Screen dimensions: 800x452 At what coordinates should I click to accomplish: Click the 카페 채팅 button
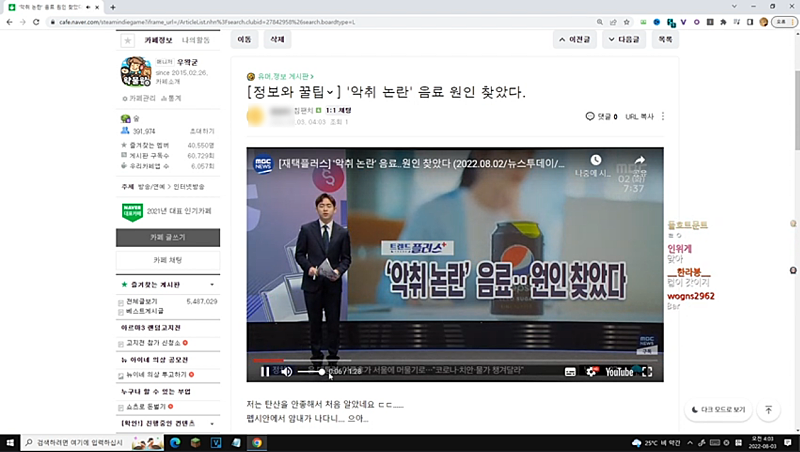click(x=168, y=260)
